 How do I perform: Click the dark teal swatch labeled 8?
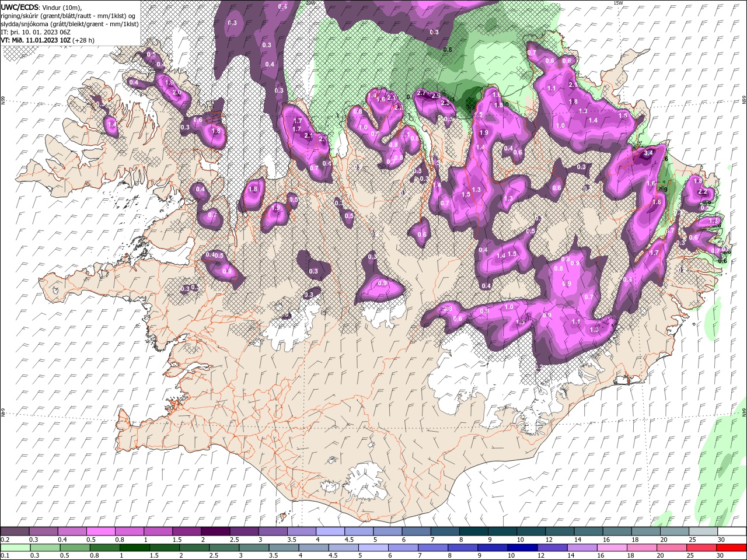point(474,531)
